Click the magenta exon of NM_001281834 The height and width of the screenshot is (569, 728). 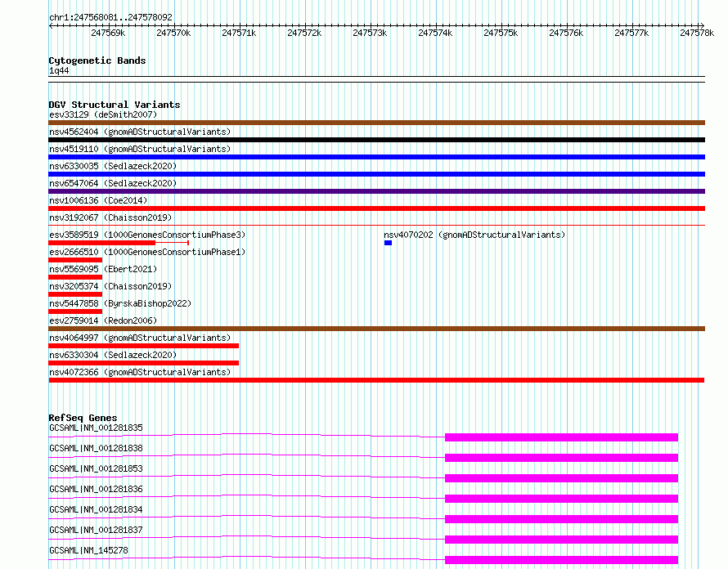click(561, 519)
